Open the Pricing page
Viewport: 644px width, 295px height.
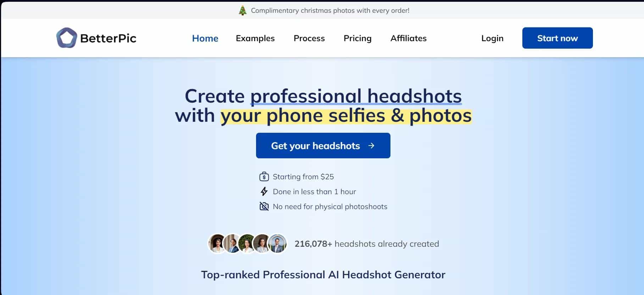click(x=357, y=38)
